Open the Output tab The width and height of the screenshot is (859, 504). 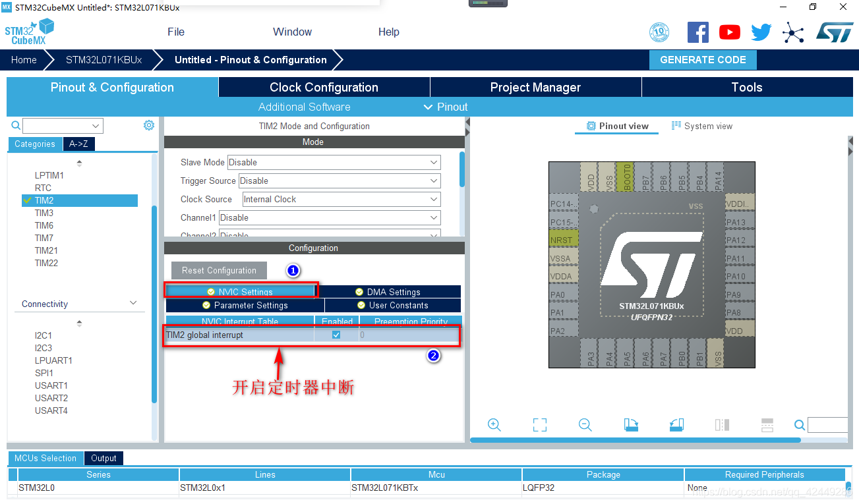(x=104, y=458)
